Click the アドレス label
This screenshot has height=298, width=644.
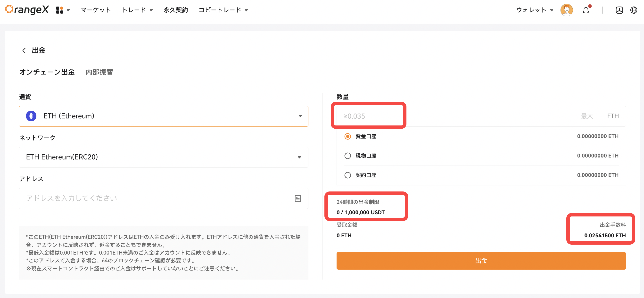(x=31, y=179)
